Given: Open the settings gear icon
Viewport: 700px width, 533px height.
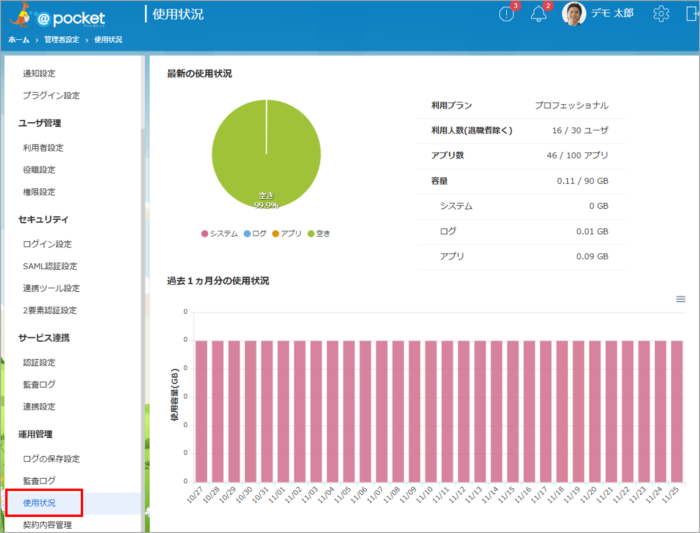Looking at the screenshot, I should point(661,14).
